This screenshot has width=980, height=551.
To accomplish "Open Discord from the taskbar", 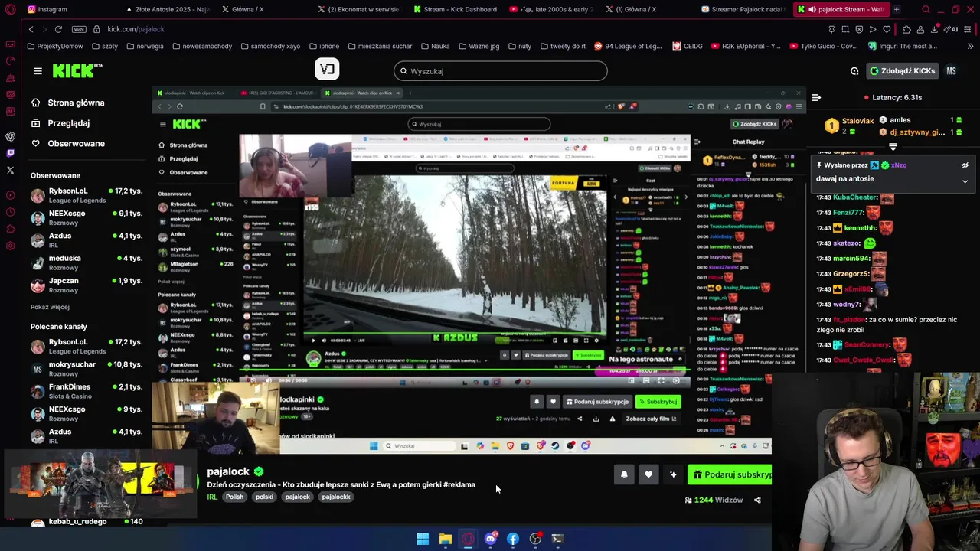I will pos(490,539).
